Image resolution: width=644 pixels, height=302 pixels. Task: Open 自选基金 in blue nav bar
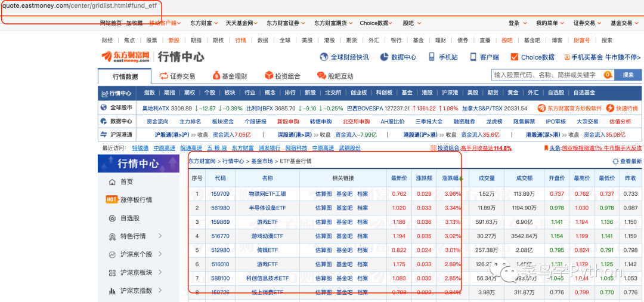pos(584,93)
